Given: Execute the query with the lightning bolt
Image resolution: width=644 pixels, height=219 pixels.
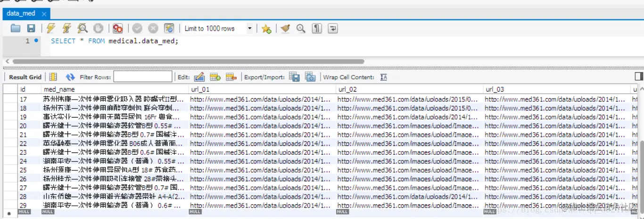Looking at the screenshot, I should tap(50, 29).
